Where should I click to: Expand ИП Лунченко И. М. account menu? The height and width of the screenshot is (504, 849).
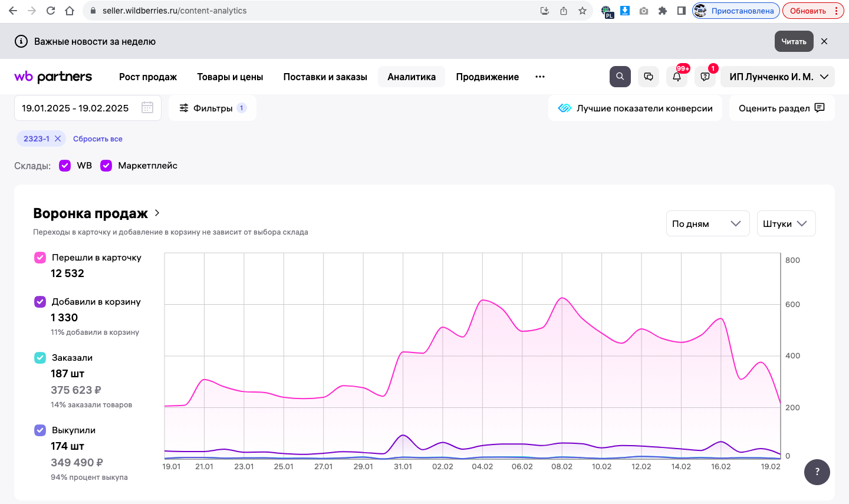tap(778, 77)
